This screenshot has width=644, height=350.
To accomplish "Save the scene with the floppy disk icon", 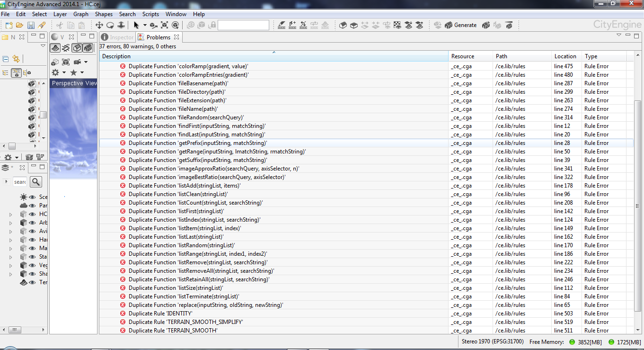I will click(31, 25).
